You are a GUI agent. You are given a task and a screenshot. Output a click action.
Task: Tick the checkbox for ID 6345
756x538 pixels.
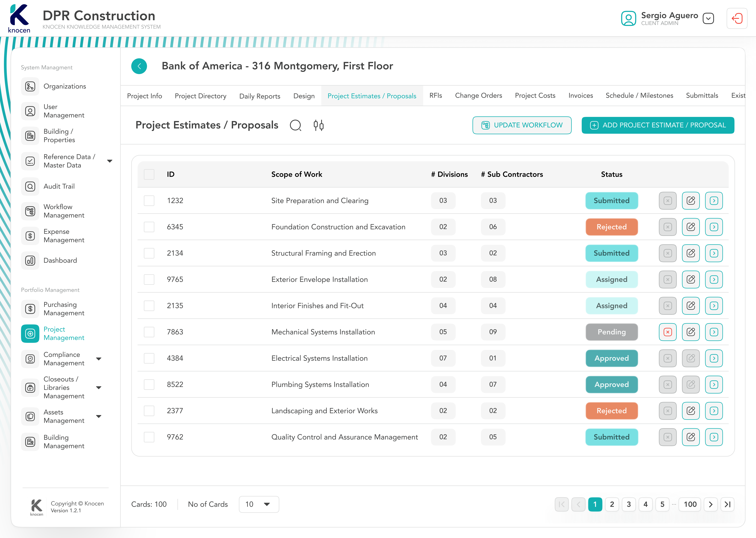pos(149,227)
